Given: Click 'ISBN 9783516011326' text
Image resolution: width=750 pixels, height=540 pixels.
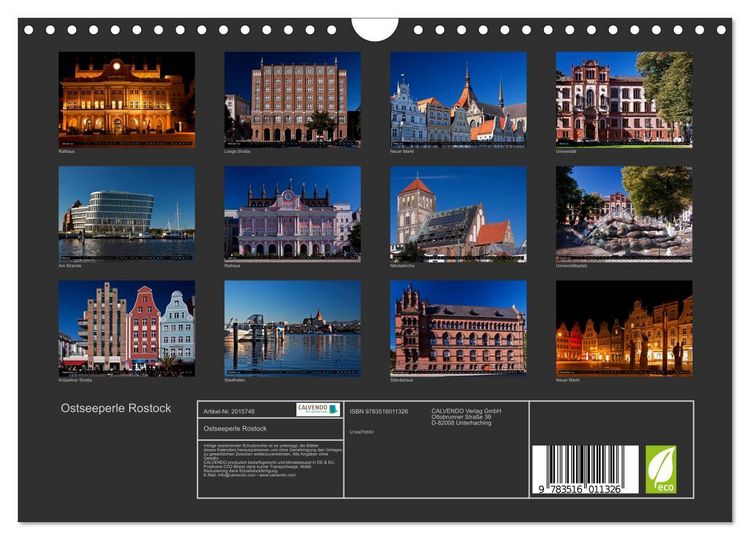Looking at the screenshot, I should tap(379, 411).
